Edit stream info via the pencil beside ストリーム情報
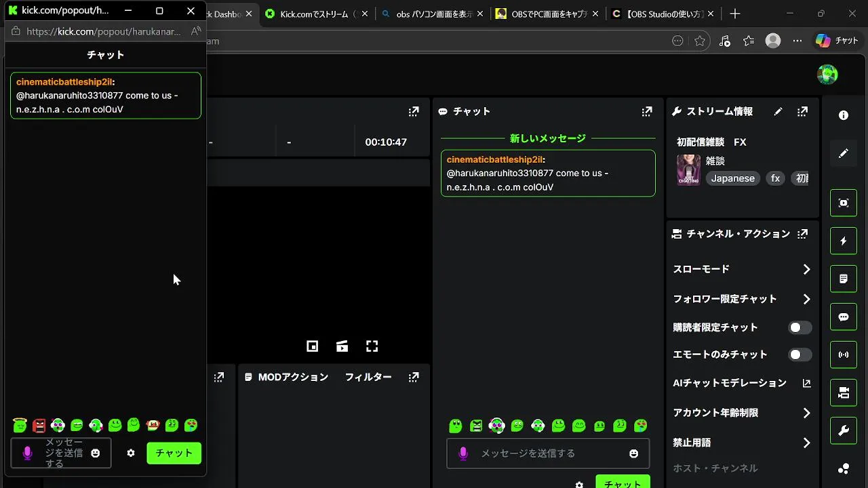Screen dimensions: 868x488 (778, 111)
